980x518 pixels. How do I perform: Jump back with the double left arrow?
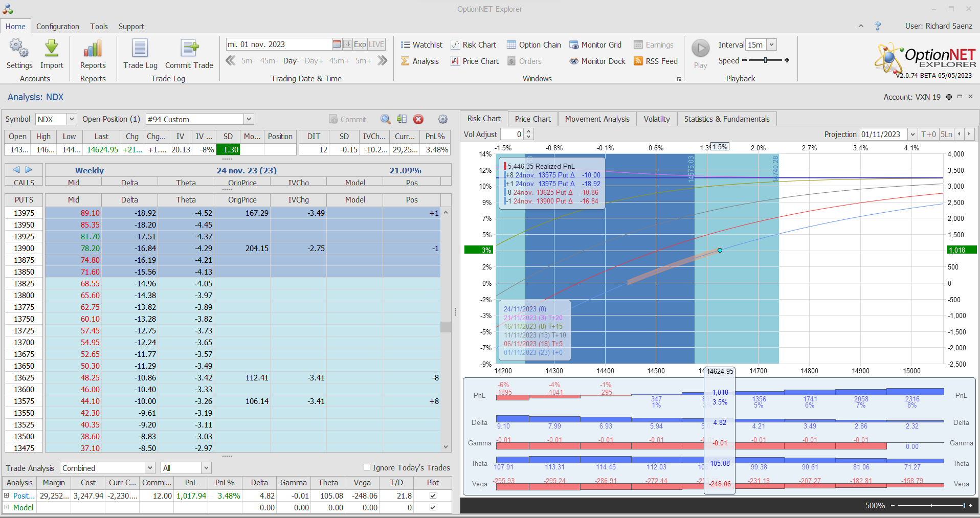pos(231,61)
